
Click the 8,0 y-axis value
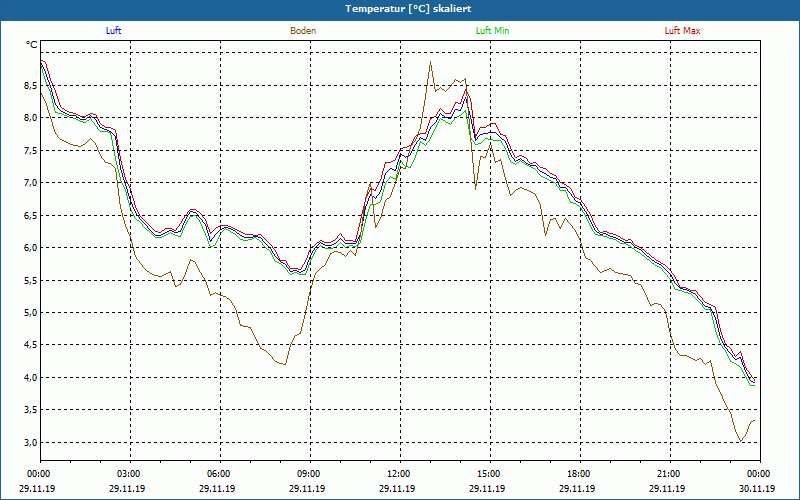point(31,118)
